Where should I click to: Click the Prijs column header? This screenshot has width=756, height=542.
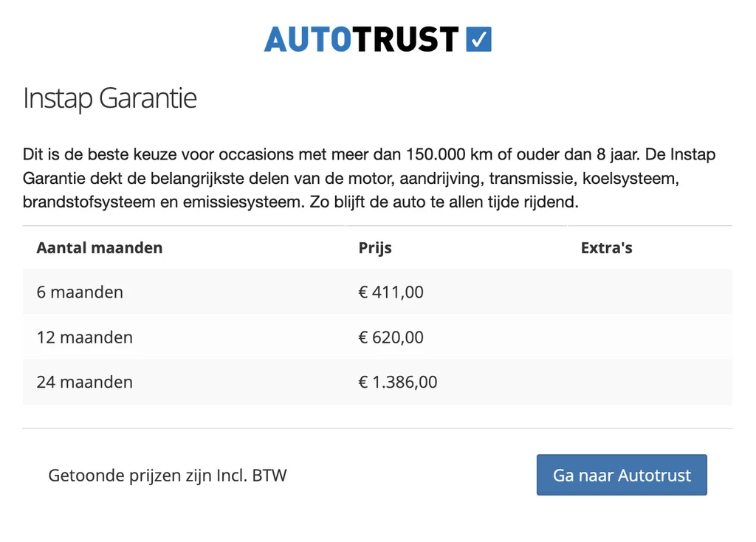[x=375, y=248]
